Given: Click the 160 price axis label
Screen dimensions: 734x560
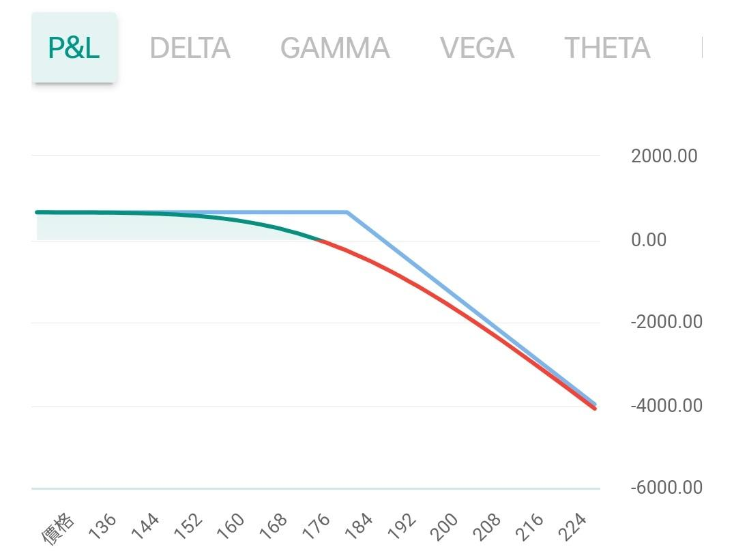Looking at the screenshot, I should coord(231,527).
